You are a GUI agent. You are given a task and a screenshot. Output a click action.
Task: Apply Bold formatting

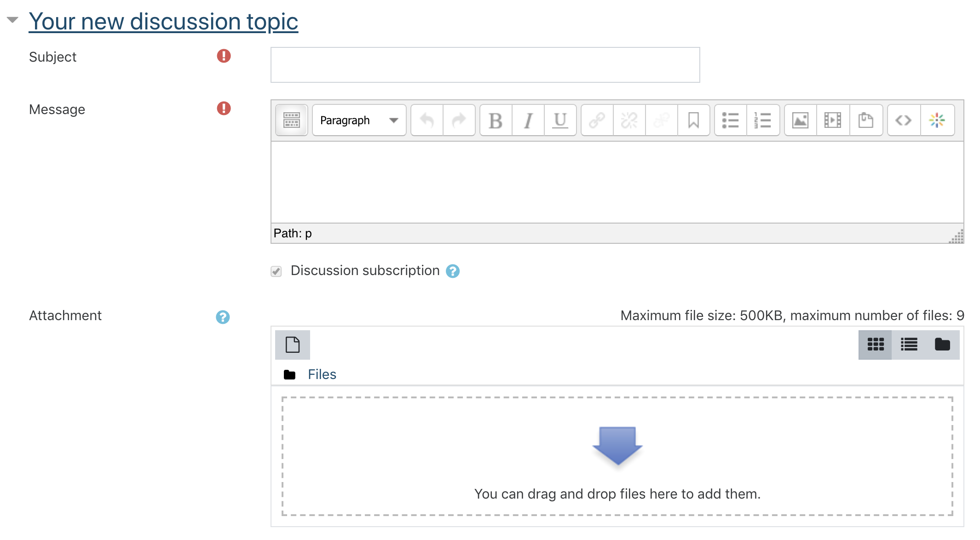click(x=496, y=121)
